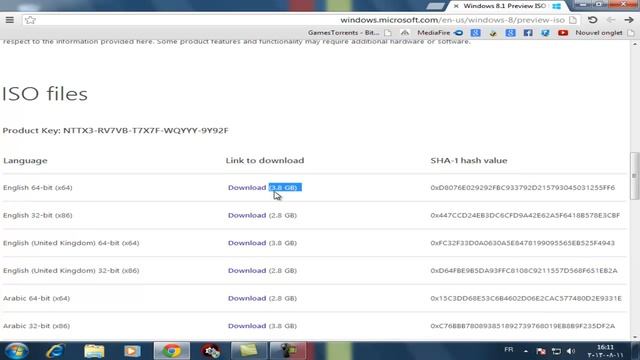The width and height of the screenshot is (640, 360).
Task: Download English (United Kingdom) 32-bit ISO
Action: (247, 271)
